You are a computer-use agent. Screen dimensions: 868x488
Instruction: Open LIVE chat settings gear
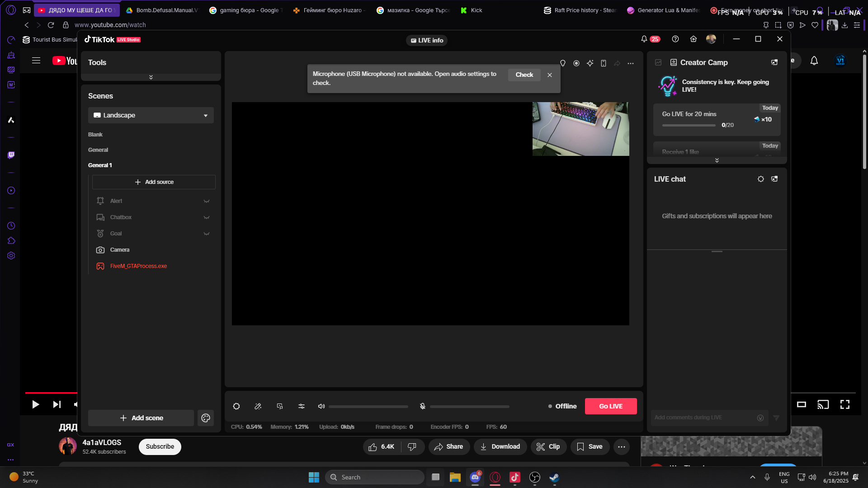tap(761, 179)
